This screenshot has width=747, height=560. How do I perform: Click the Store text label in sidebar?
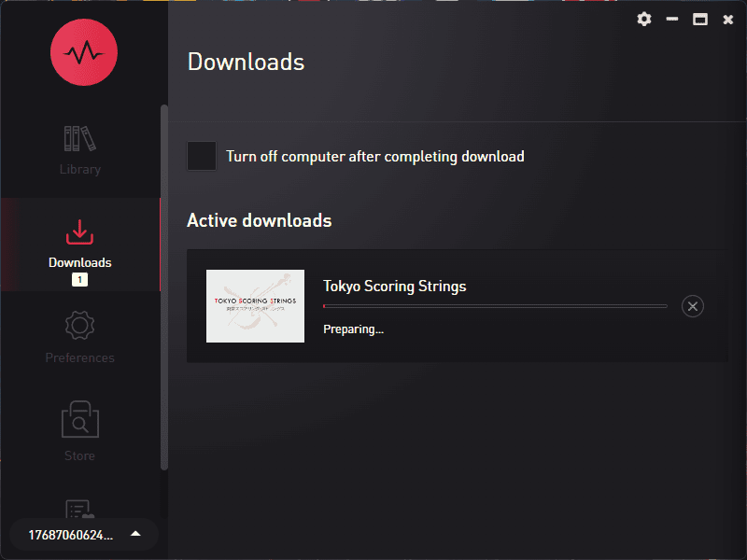tap(79, 455)
